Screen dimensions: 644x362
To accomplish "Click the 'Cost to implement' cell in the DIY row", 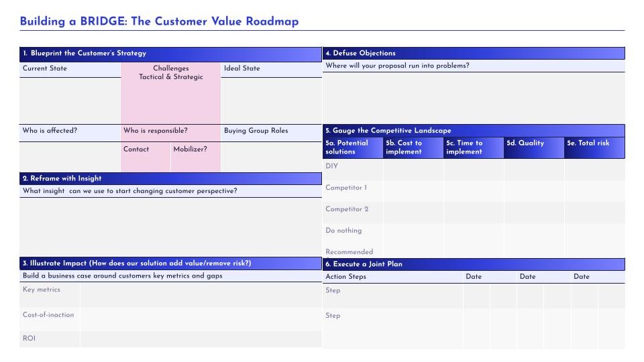I will click(x=413, y=170).
